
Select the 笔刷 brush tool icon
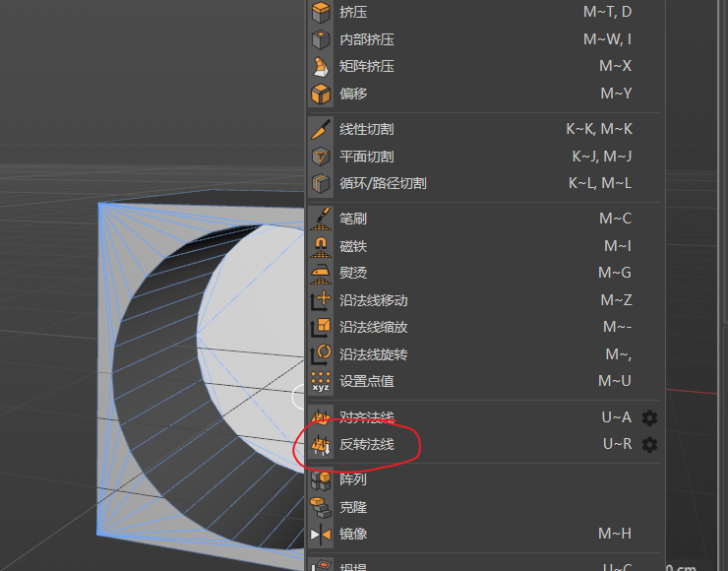[322, 219]
